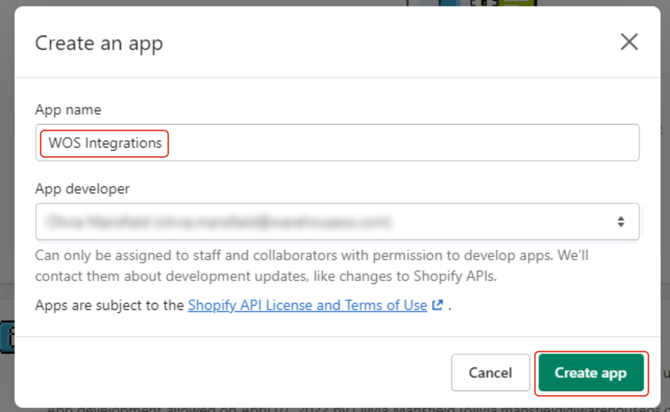Click the up-down arrows in App developer field
The width and height of the screenshot is (670, 412).
[x=620, y=221]
